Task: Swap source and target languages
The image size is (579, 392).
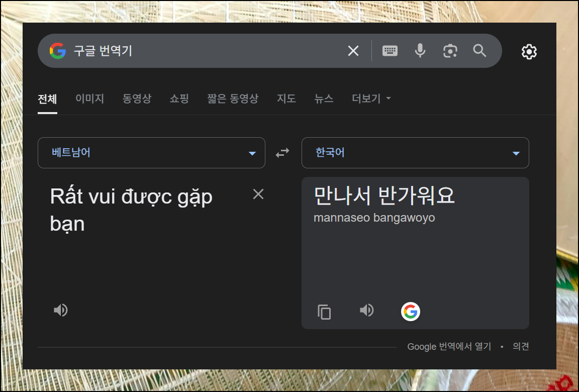Action: click(x=282, y=152)
